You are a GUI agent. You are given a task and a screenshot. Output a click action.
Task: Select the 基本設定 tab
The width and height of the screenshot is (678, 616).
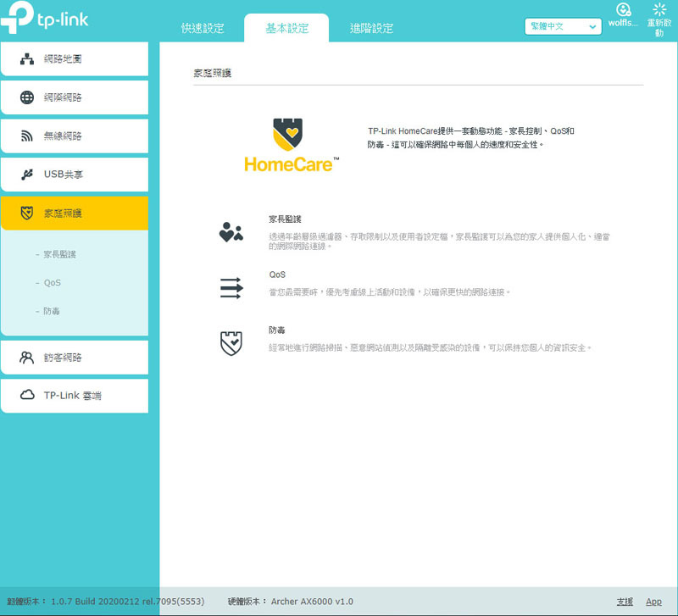pos(286,29)
